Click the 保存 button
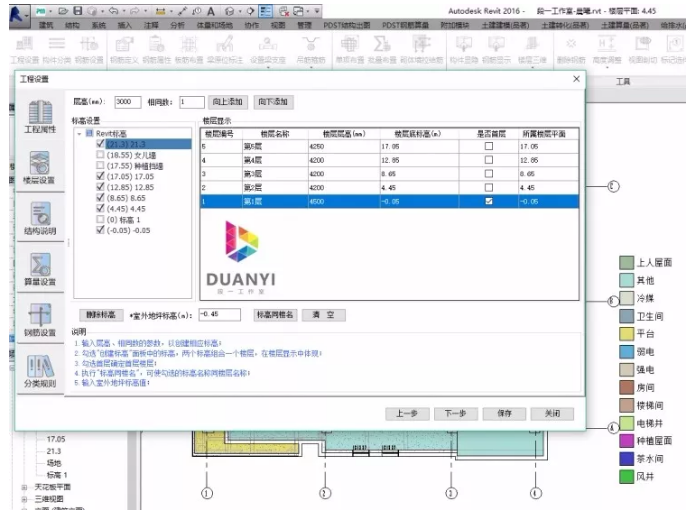This screenshot has height=513, width=693. click(x=504, y=414)
